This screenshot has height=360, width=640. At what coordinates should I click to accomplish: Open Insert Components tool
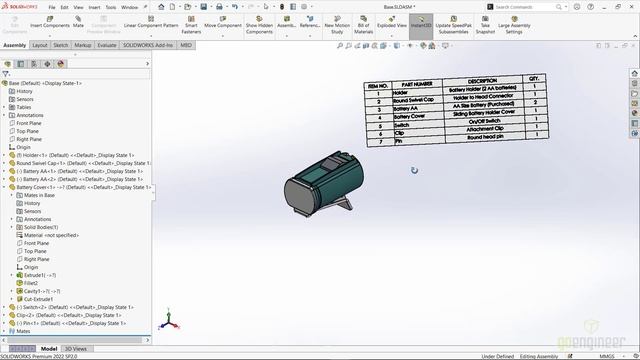pyautogui.click(x=50, y=22)
